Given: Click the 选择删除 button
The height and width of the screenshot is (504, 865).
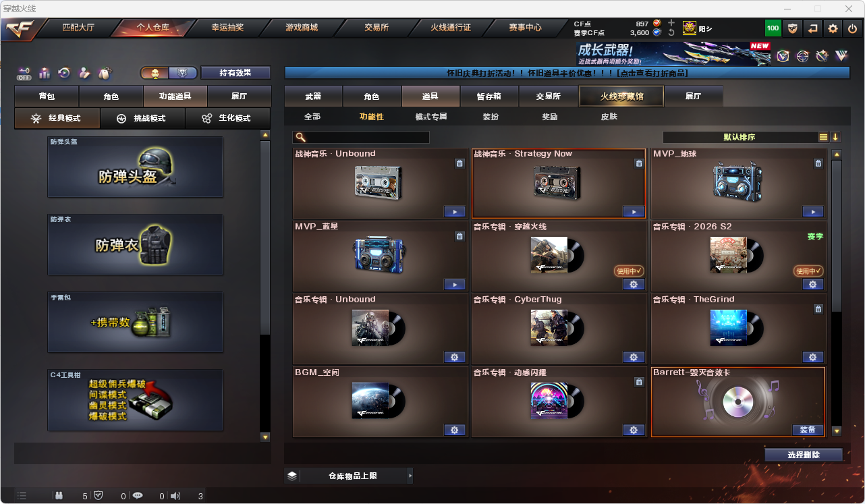Looking at the screenshot, I should point(804,455).
